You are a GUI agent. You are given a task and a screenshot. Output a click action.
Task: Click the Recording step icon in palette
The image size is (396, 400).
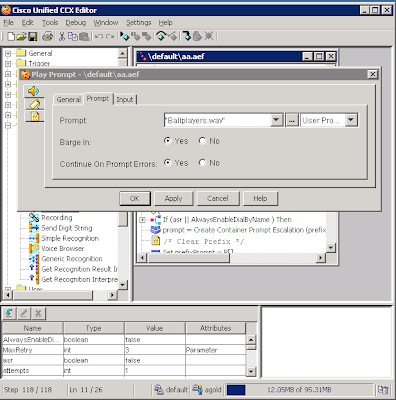34,218
